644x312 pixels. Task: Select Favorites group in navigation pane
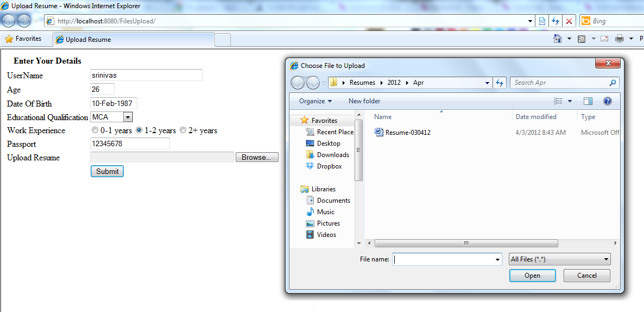[x=319, y=121]
